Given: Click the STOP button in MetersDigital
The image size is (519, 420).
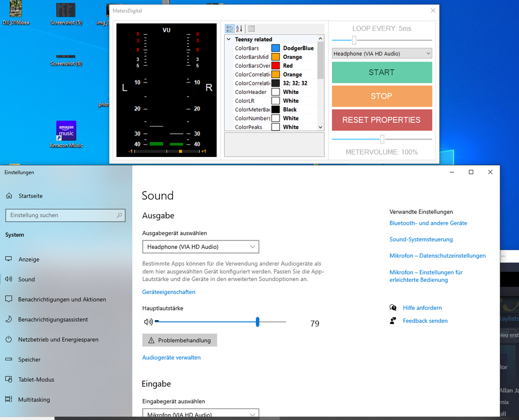Looking at the screenshot, I should coord(382,96).
